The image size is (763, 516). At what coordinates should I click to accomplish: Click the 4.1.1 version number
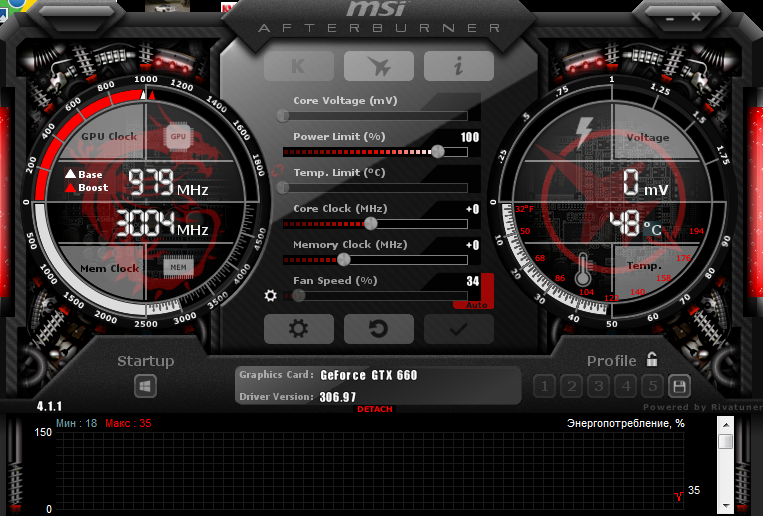coord(49,406)
